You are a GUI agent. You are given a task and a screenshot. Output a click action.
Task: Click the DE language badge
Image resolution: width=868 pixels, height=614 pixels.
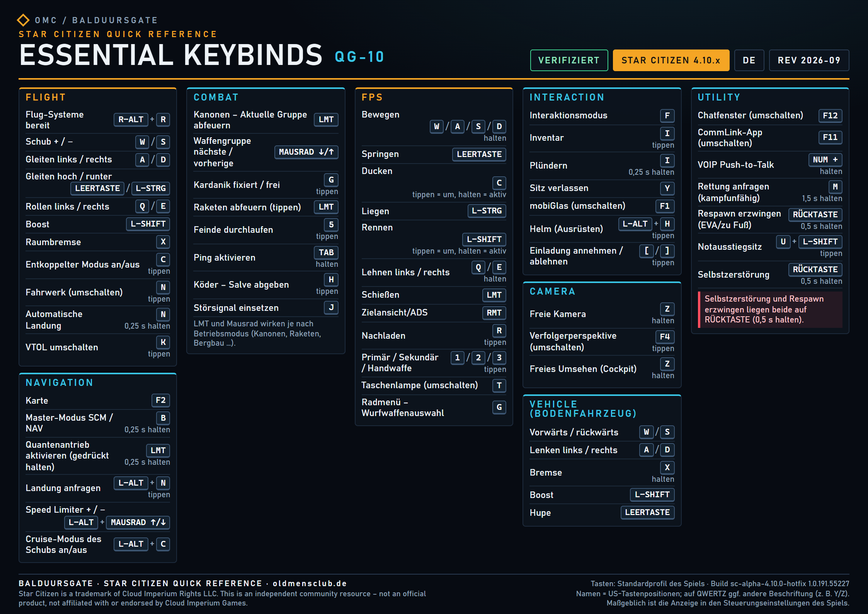(x=749, y=60)
